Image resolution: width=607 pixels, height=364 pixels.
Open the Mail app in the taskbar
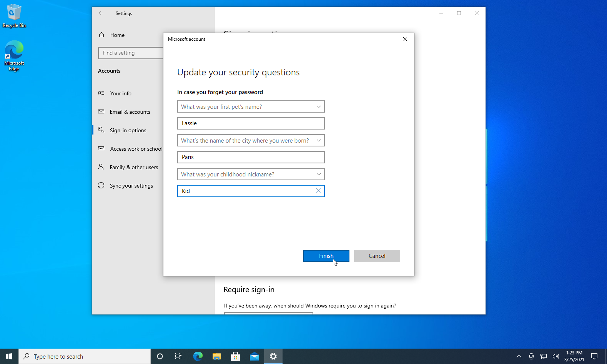254,356
